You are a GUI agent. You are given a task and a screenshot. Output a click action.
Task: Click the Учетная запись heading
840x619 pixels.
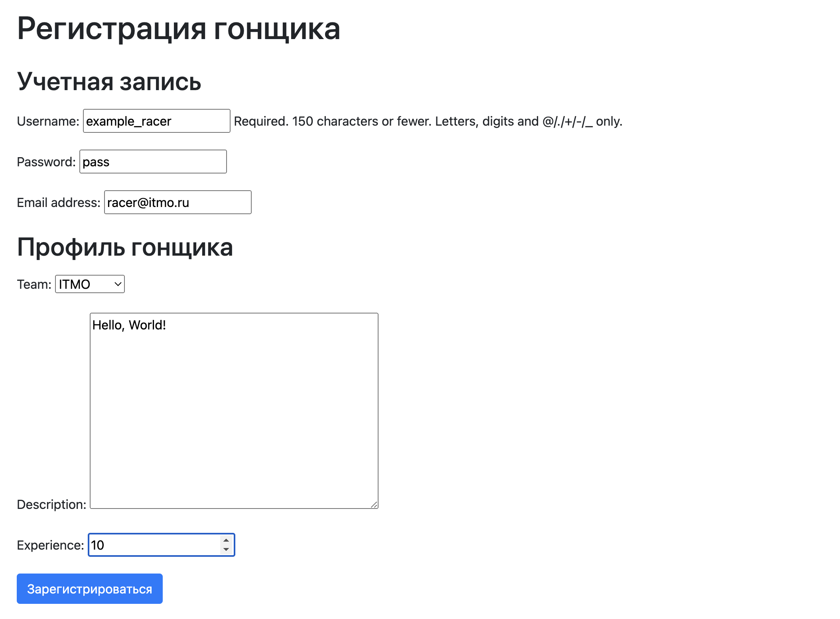(x=109, y=82)
